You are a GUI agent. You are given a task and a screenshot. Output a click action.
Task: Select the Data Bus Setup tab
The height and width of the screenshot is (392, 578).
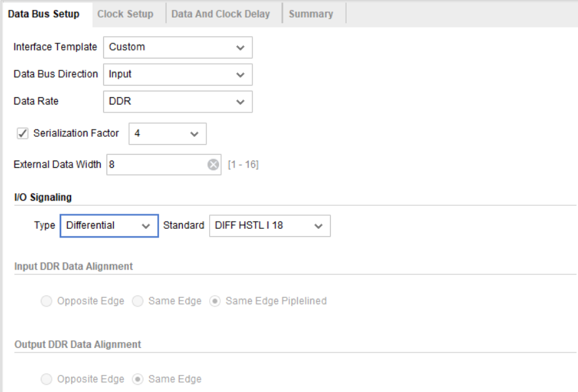43,14
